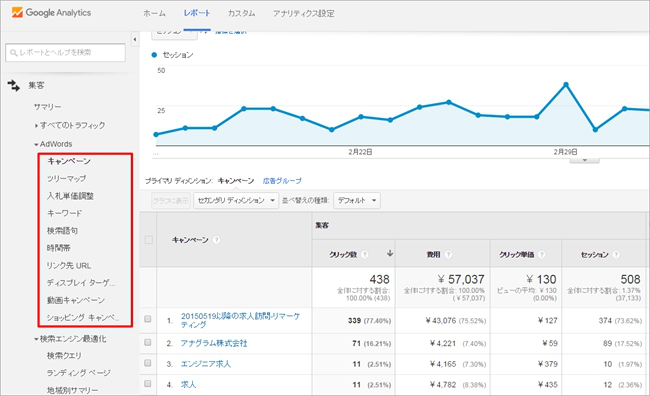Collapse the AdWords section
The image size is (650, 396).
click(36, 145)
